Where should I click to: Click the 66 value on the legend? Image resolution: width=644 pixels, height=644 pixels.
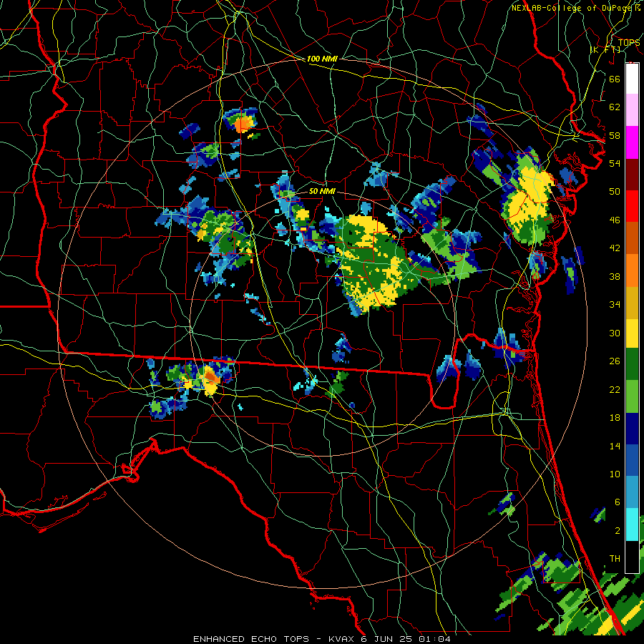(615, 79)
